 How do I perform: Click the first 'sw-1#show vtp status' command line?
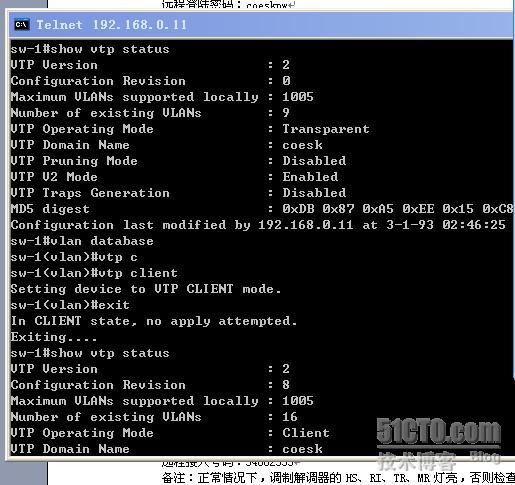click(90, 49)
